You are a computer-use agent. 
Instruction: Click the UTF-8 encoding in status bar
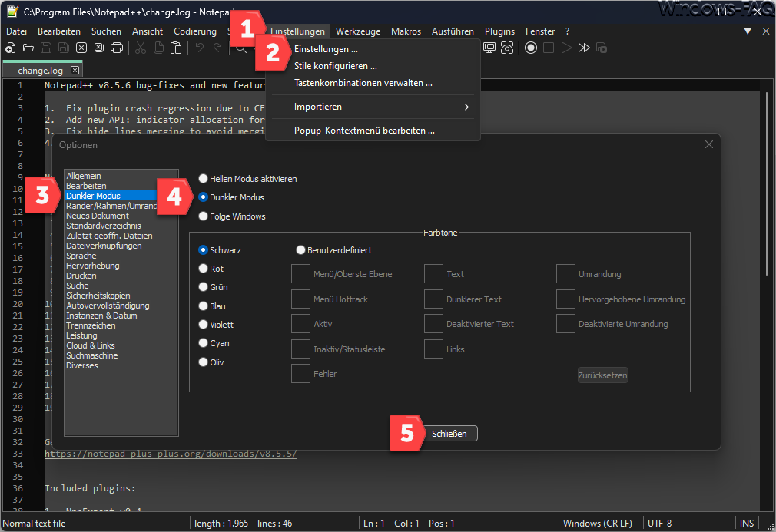tap(660, 523)
